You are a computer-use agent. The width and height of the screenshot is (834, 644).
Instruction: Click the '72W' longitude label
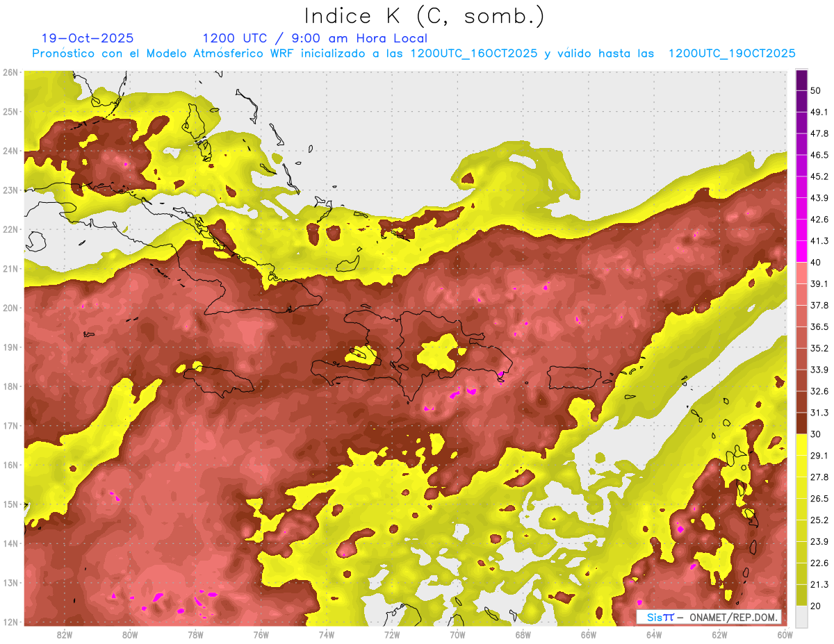tap(392, 634)
